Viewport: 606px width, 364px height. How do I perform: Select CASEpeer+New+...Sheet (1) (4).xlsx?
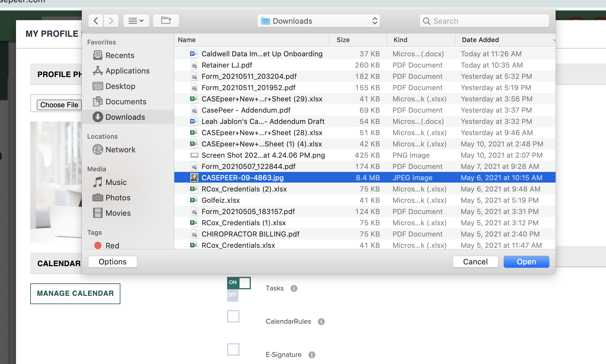365,144
